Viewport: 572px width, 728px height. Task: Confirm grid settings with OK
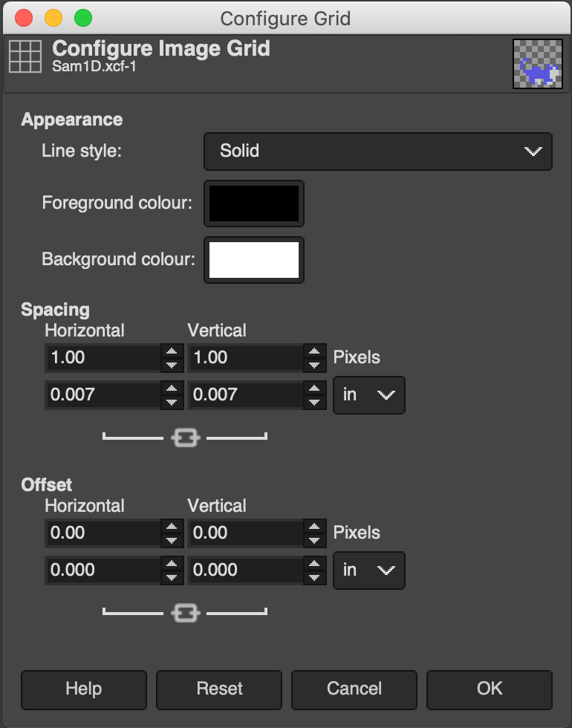click(490, 689)
